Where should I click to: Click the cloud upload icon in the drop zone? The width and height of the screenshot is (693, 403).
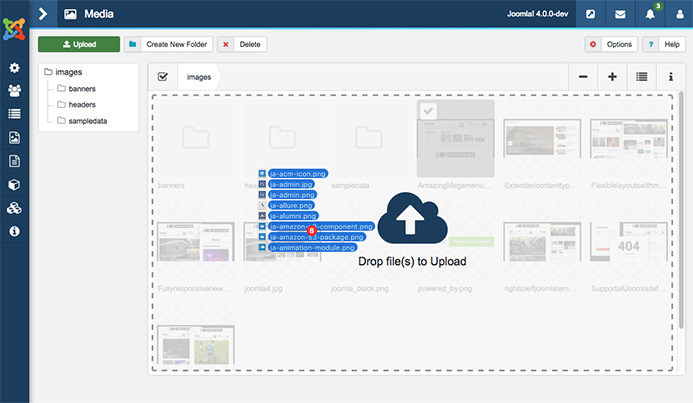[x=412, y=218]
